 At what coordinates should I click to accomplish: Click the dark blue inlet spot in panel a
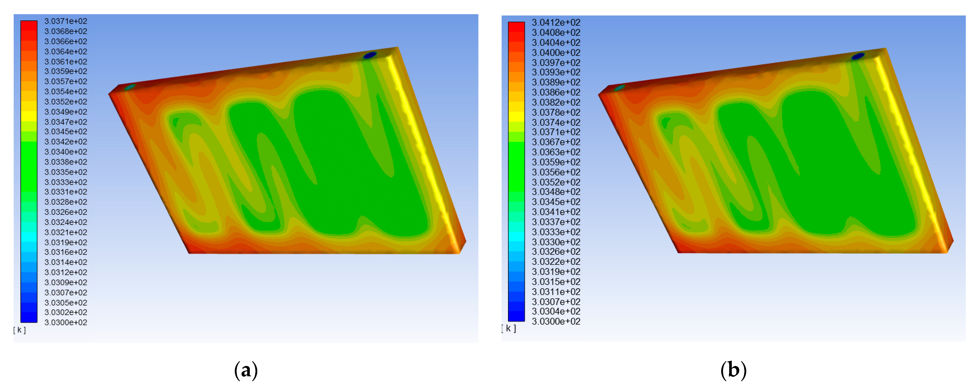pyautogui.click(x=370, y=55)
